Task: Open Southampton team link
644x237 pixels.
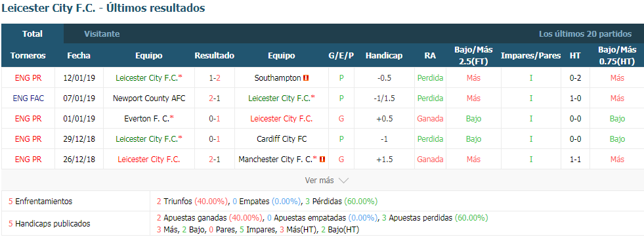Action: [x=278, y=77]
